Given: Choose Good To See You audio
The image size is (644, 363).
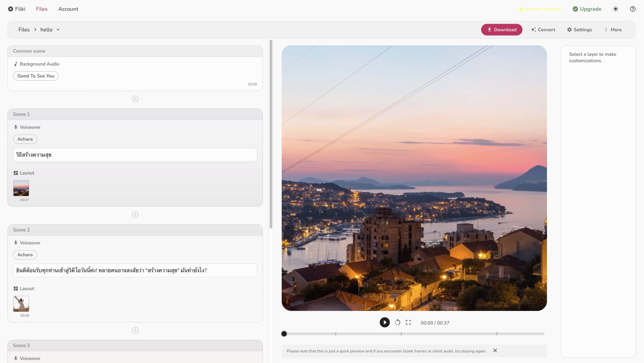Looking at the screenshot, I should click(36, 76).
